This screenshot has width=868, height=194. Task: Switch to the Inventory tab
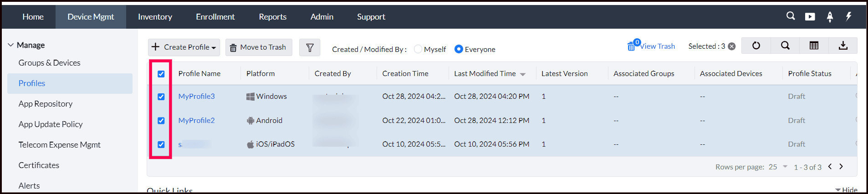[155, 17]
